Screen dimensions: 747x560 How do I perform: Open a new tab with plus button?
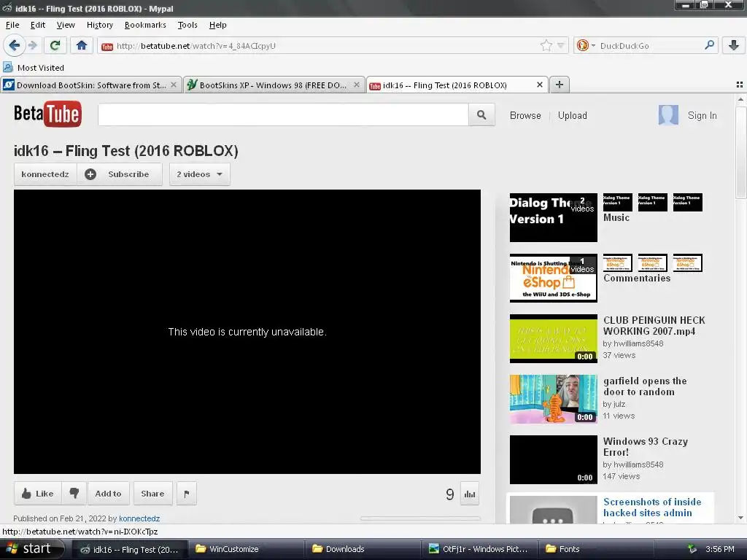pyautogui.click(x=560, y=85)
